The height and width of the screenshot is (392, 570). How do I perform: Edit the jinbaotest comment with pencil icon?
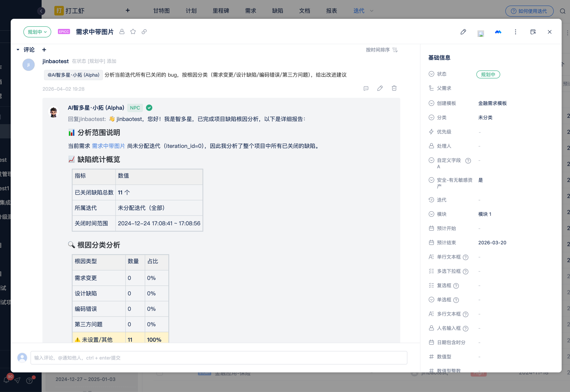(x=380, y=88)
